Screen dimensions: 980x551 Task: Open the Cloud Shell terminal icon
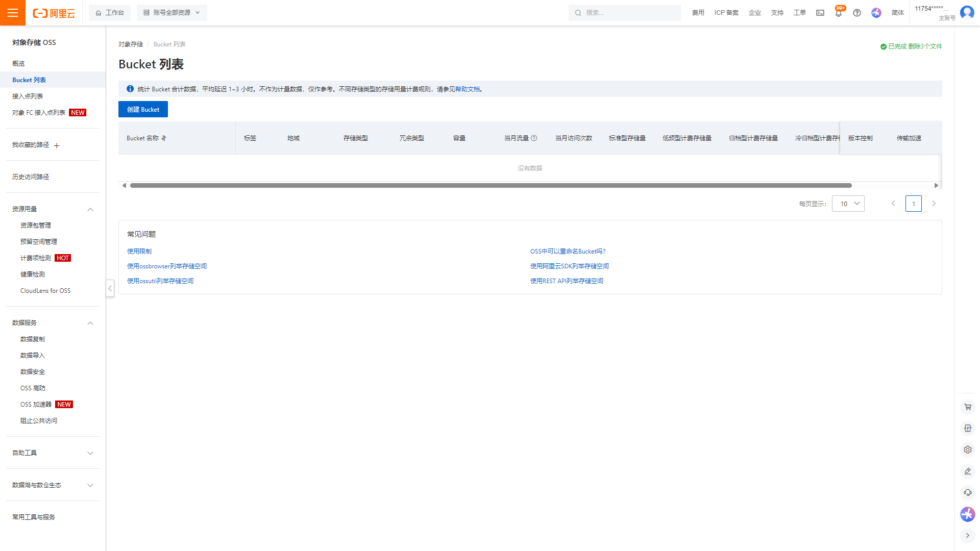pos(820,13)
